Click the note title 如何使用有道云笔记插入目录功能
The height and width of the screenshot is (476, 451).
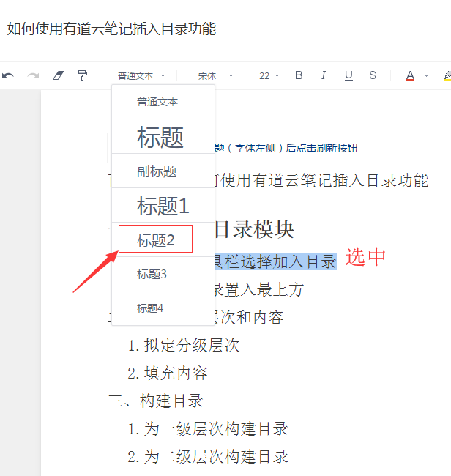pos(112,29)
